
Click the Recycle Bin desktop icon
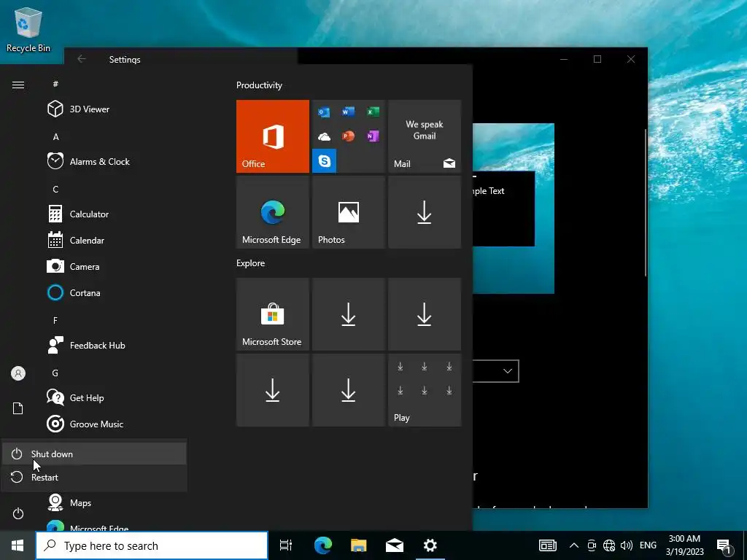coord(28,30)
